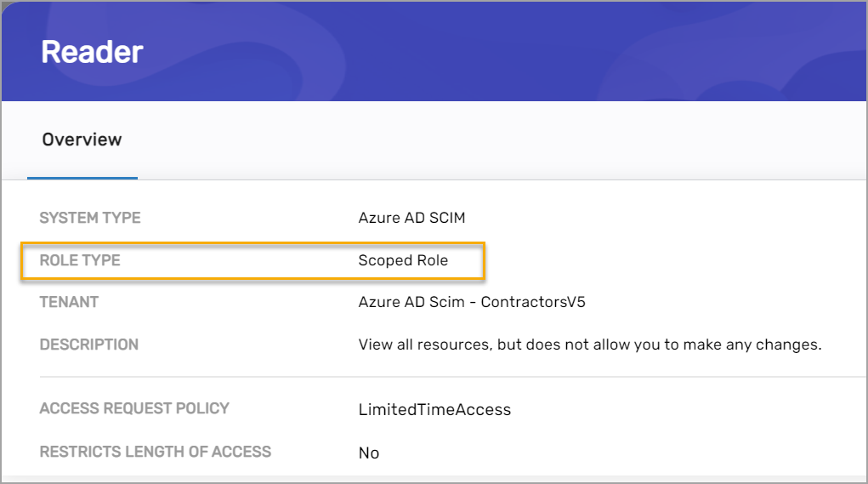
Task: Click the SYSTEM TYPE label
Action: coord(90,218)
